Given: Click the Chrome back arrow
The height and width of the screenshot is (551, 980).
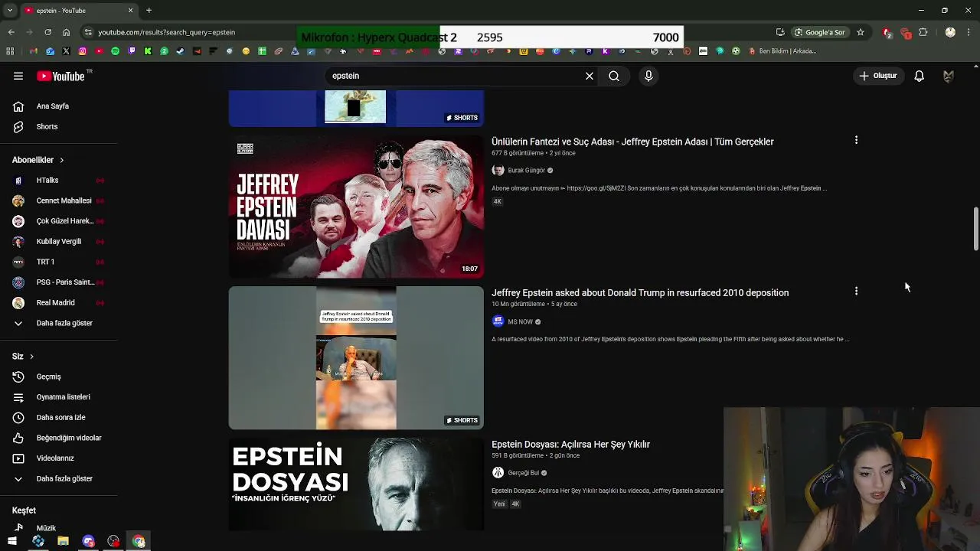Looking at the screenshot, I should pos(11,32).
